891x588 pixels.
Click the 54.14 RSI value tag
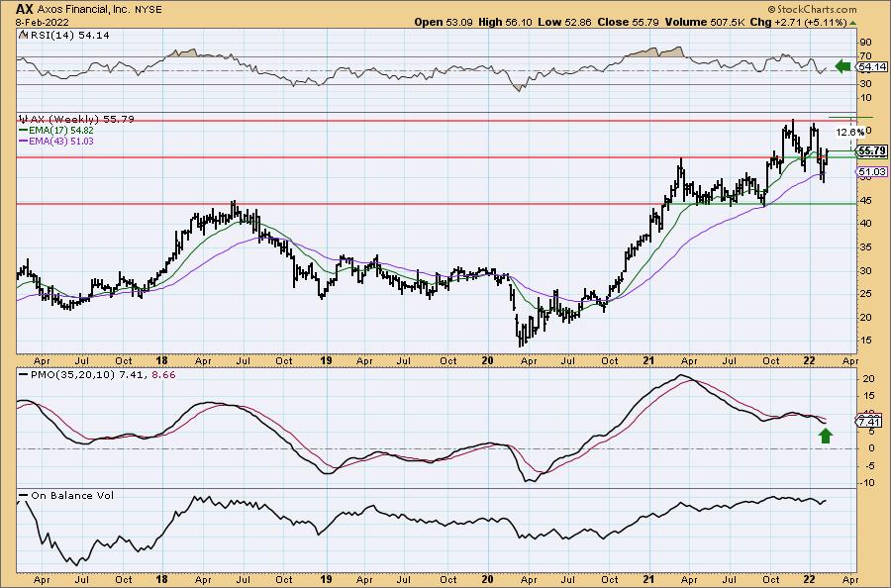[873, 67]
